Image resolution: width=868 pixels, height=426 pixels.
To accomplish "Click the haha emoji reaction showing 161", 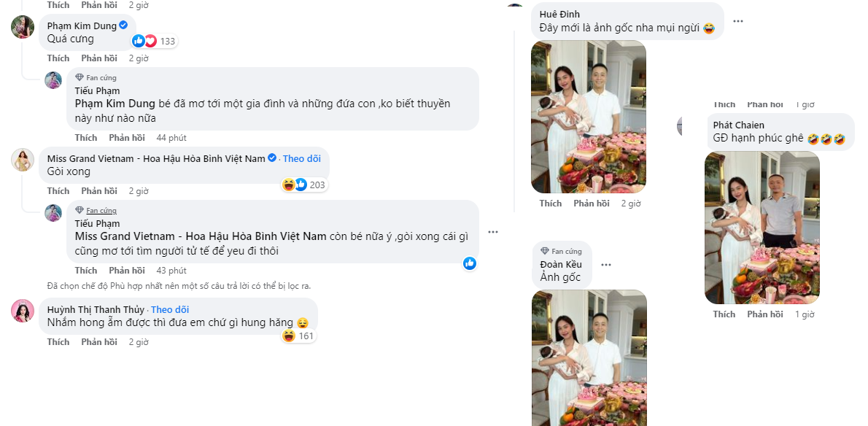I will click(288, 334).
